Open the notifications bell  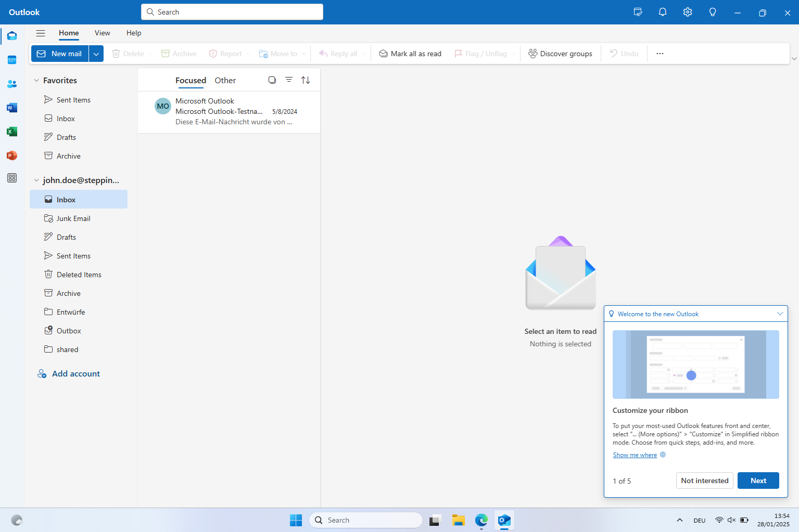663,12
